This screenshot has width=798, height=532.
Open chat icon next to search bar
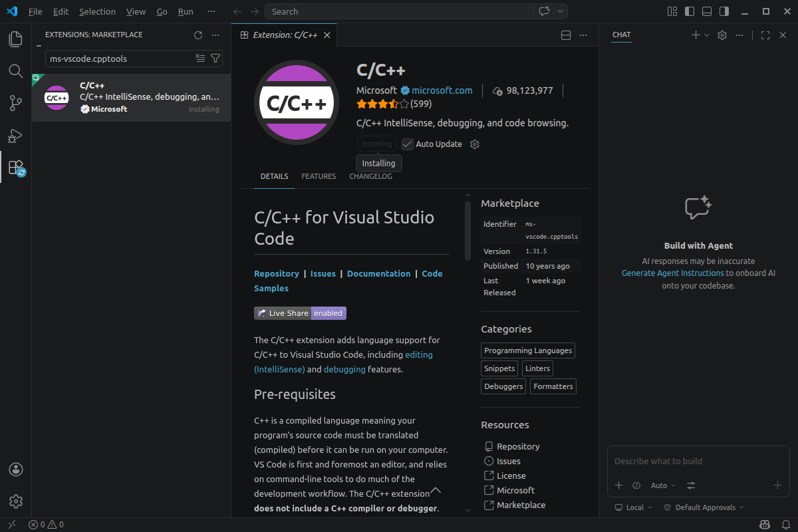544,11
